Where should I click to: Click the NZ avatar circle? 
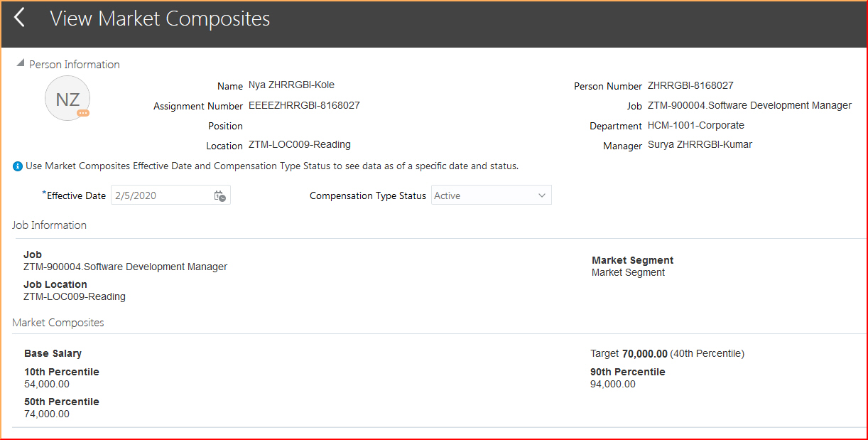67,99
